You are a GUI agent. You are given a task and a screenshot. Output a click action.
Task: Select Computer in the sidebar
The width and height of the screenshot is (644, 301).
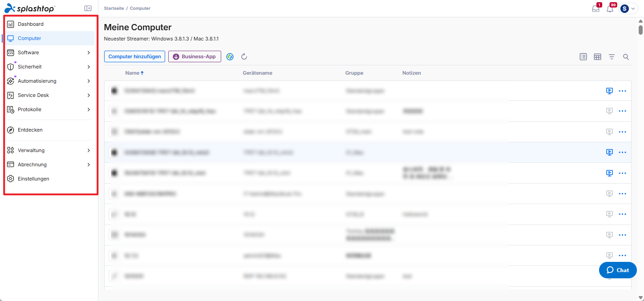[49, 38]
